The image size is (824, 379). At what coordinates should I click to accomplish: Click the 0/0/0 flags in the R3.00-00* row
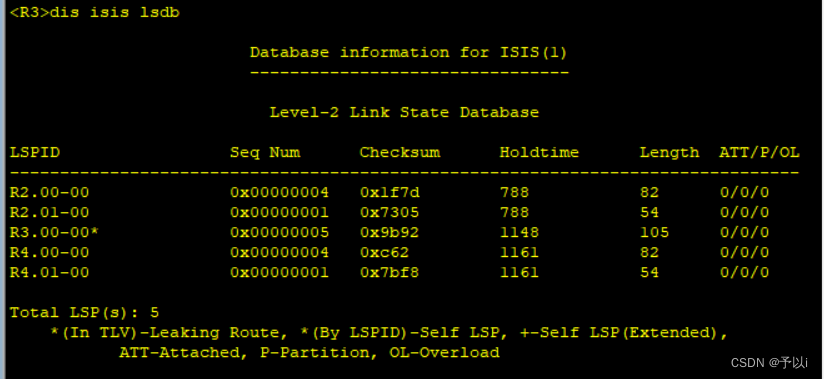pyautogui.click(x=744, y=232)
